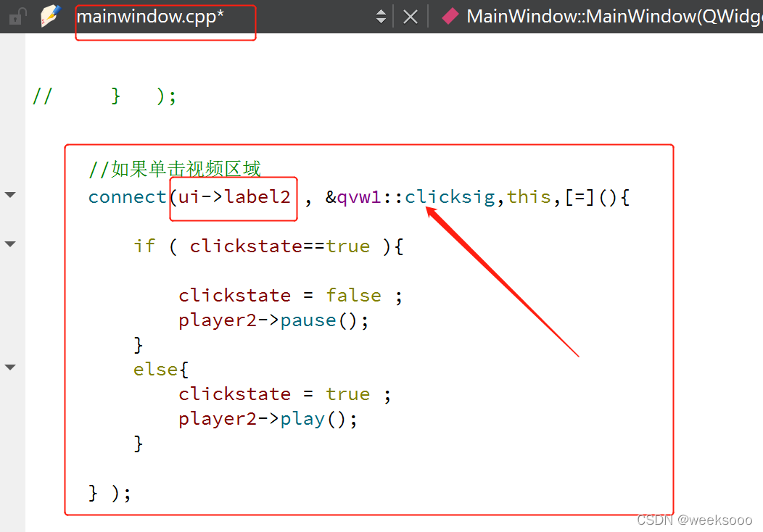Click the commented-out // } ); line

(x=104, y=96)
